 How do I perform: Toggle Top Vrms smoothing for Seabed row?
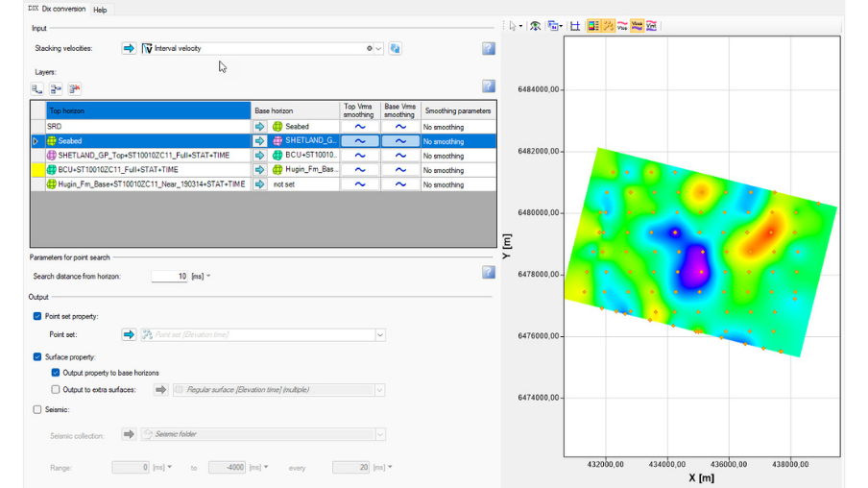pyautogui.click(x=360, y=141)
